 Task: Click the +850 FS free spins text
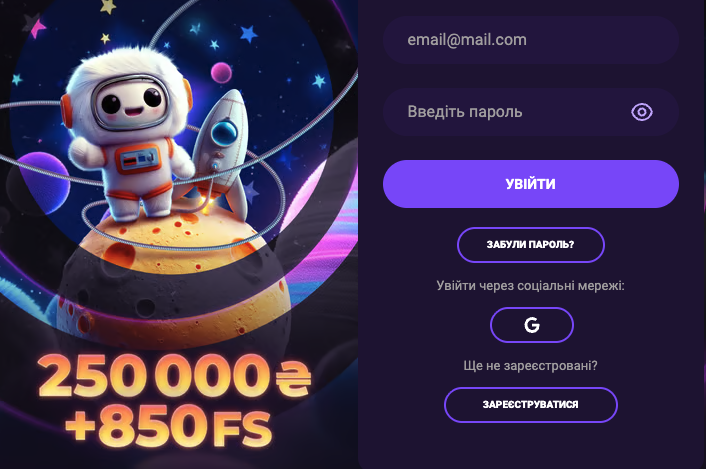tap(169, 425)
